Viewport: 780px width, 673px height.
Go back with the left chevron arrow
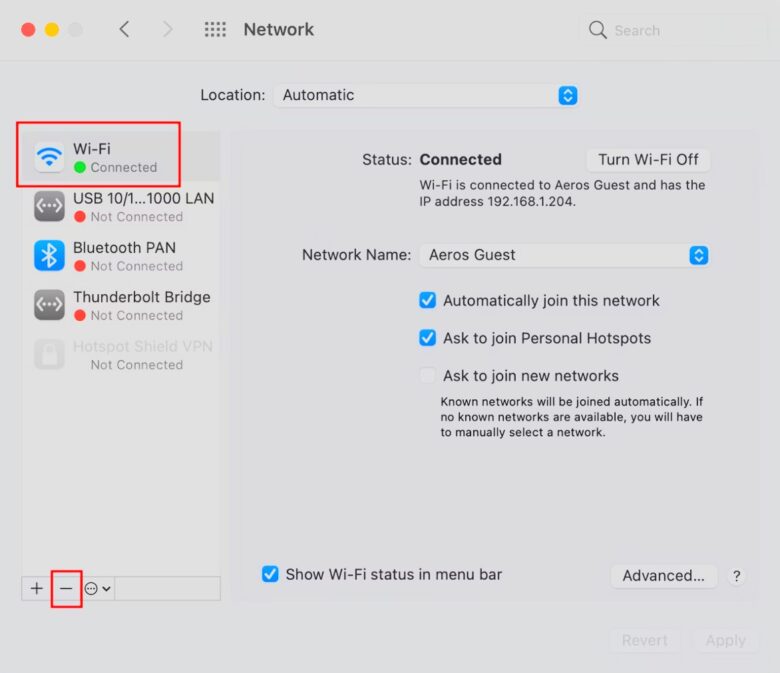click(x=124, y=29)
